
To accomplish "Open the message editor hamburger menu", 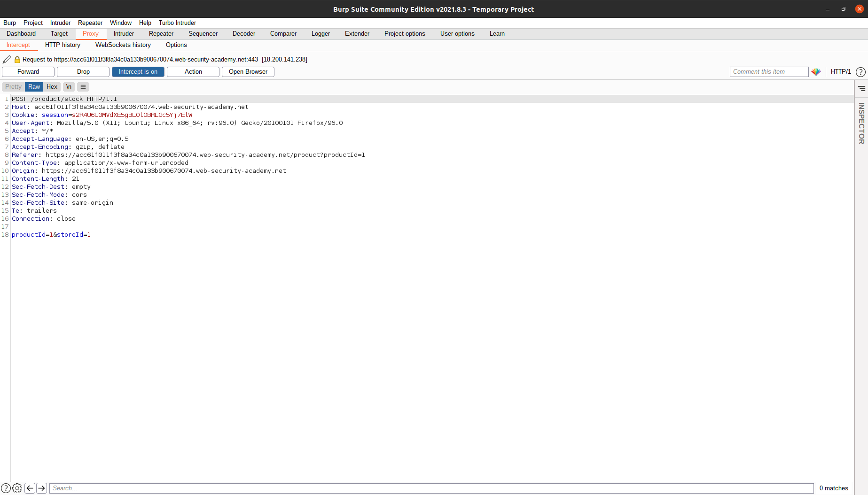I will 83,87.
